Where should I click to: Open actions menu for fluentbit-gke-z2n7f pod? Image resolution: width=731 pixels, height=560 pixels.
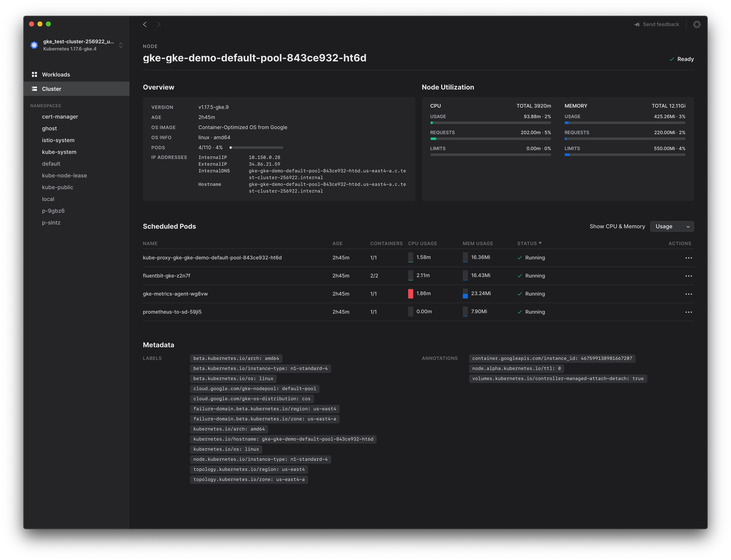[688, 276]
